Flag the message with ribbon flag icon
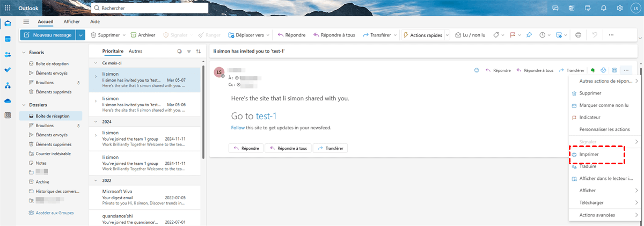 [x=513, y=35]
